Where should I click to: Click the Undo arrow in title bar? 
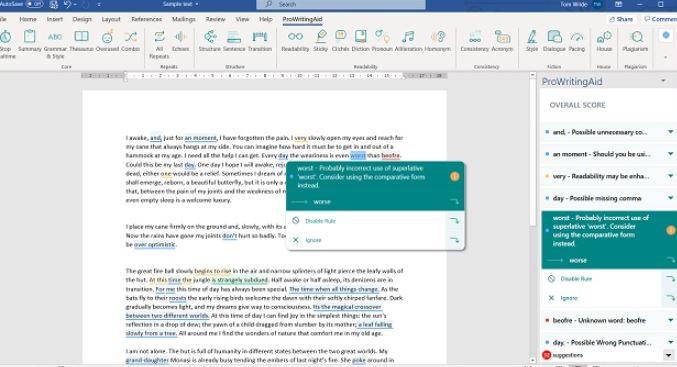click(x=67, y=4)
